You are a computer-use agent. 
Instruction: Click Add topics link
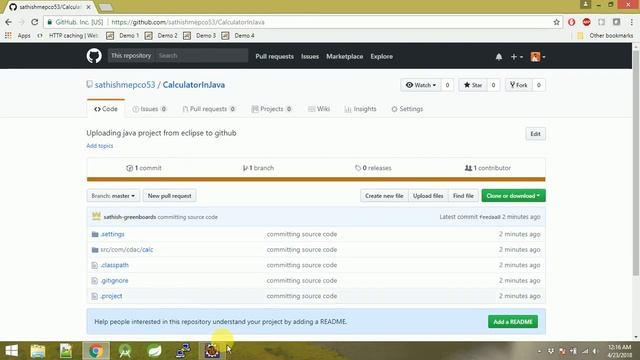point(100,146)
